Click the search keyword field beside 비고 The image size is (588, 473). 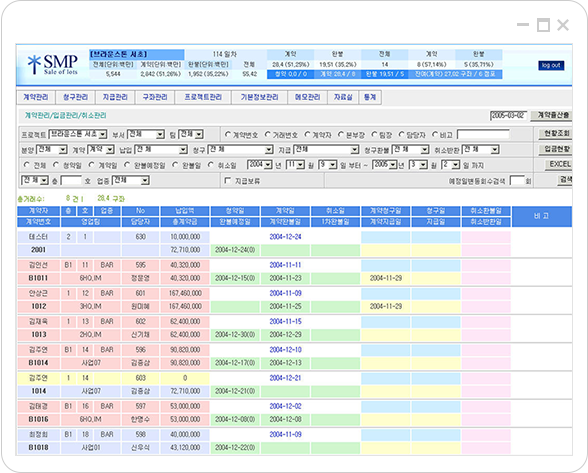pos(483,134)
